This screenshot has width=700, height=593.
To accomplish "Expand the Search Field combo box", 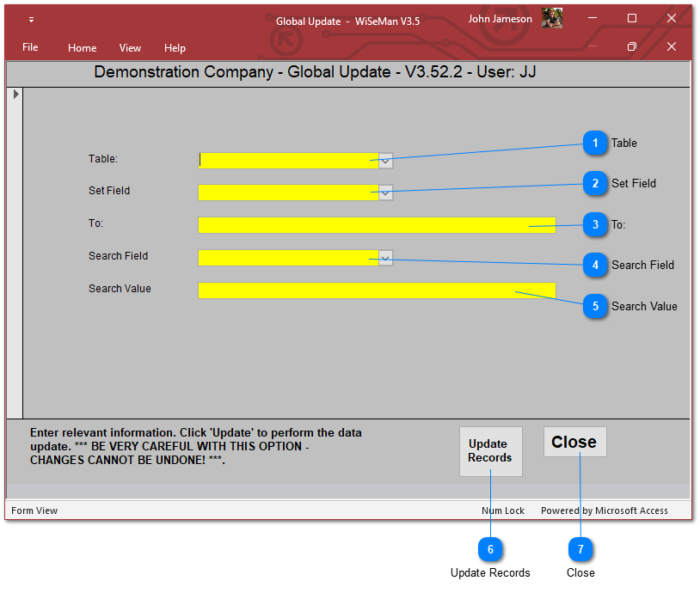I will 385,258.
